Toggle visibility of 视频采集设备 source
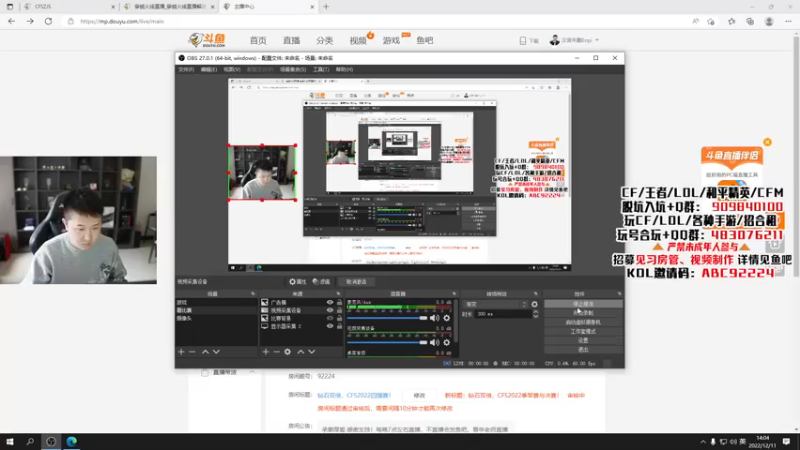Viewport: 800px width, 450px height. (330, 310)
